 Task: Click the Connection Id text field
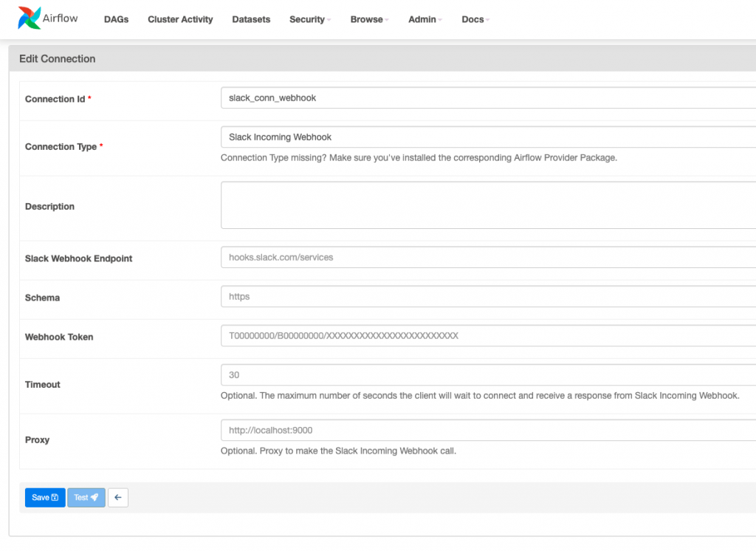click(487, 97)
